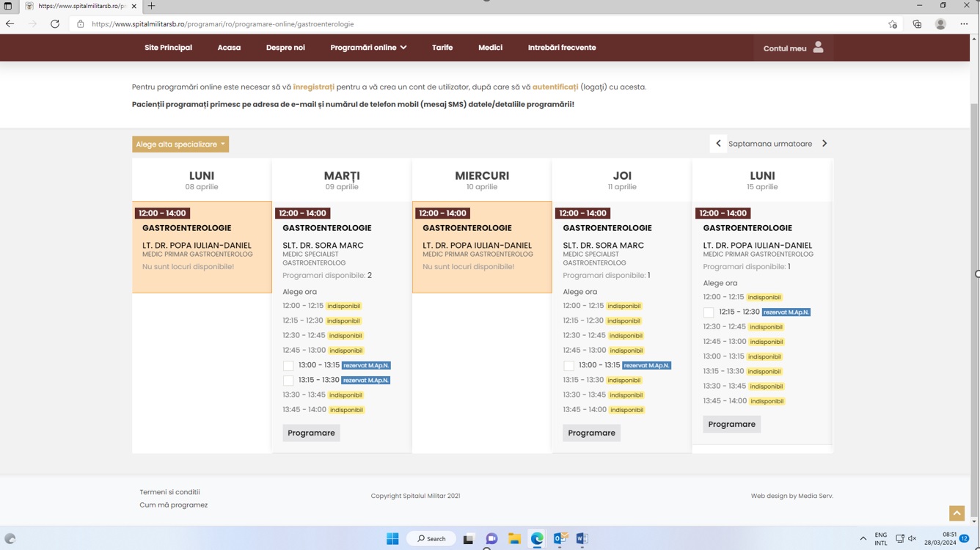Click the browser back arrow
Screen dimensions: 980x550
point(10,24)
